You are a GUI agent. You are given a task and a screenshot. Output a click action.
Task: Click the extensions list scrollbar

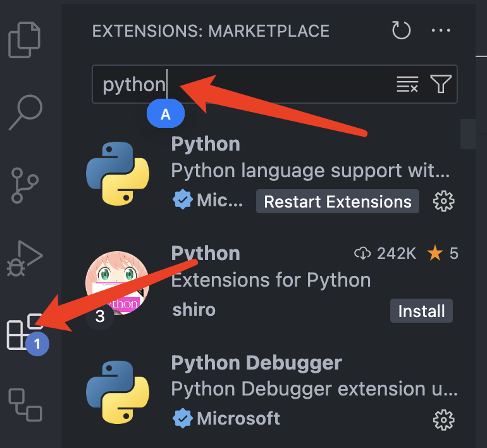(x=468, y=133)
